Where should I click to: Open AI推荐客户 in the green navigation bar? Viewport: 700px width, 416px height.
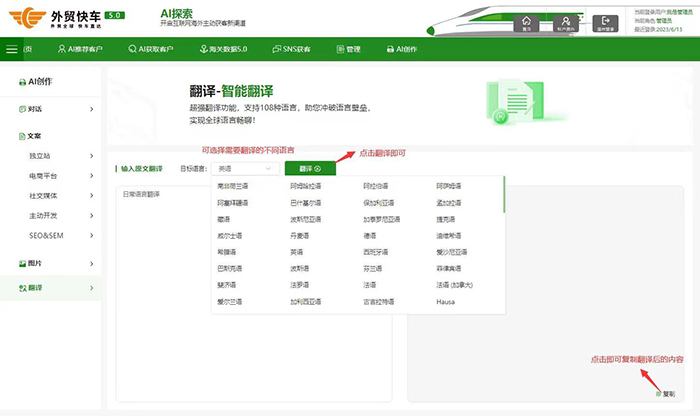pos(82,49)
